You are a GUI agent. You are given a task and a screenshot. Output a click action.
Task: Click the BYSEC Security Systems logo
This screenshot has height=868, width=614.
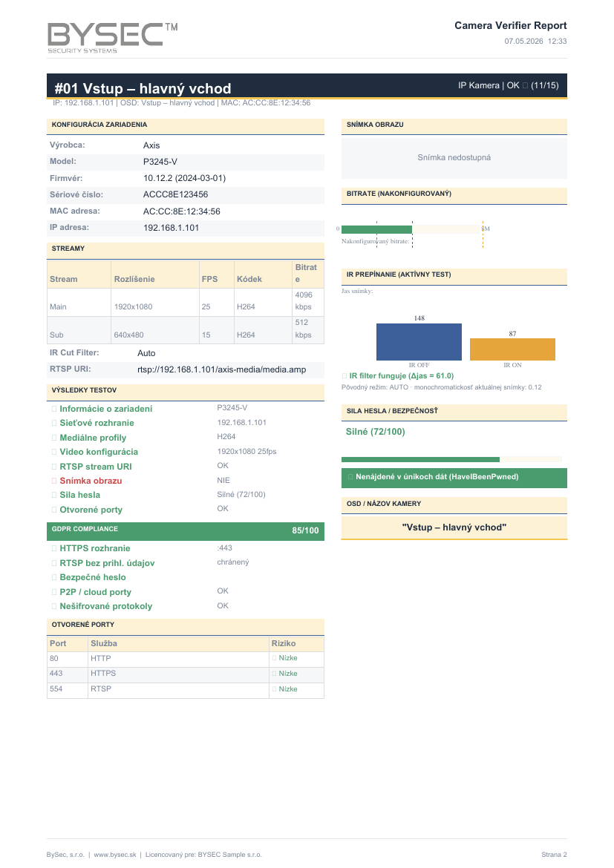(113, 38)
